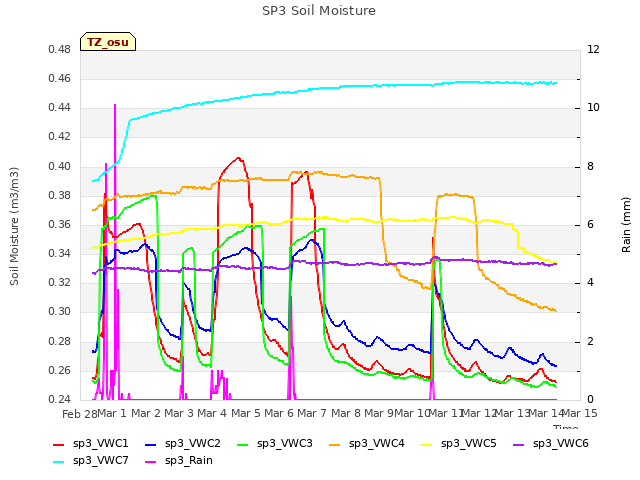Click the 2 rain axis tick label
Screen dimensions: 640x480
(590, 341)
